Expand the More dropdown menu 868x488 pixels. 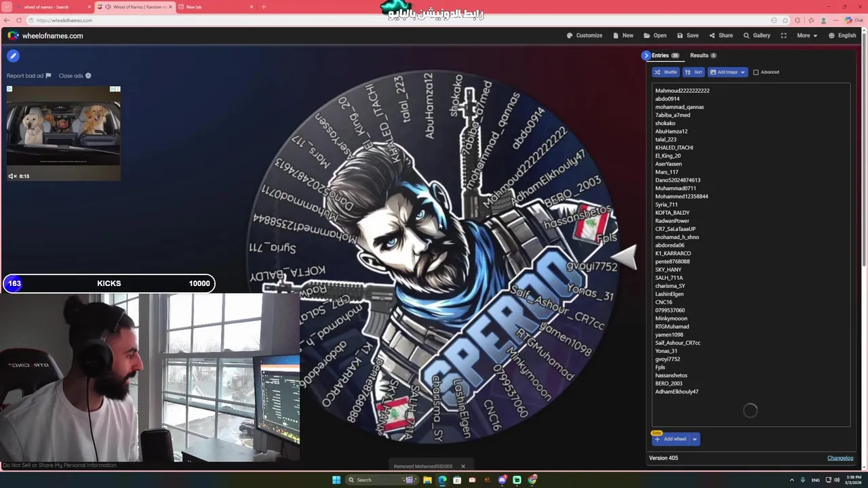pos(807,35)
